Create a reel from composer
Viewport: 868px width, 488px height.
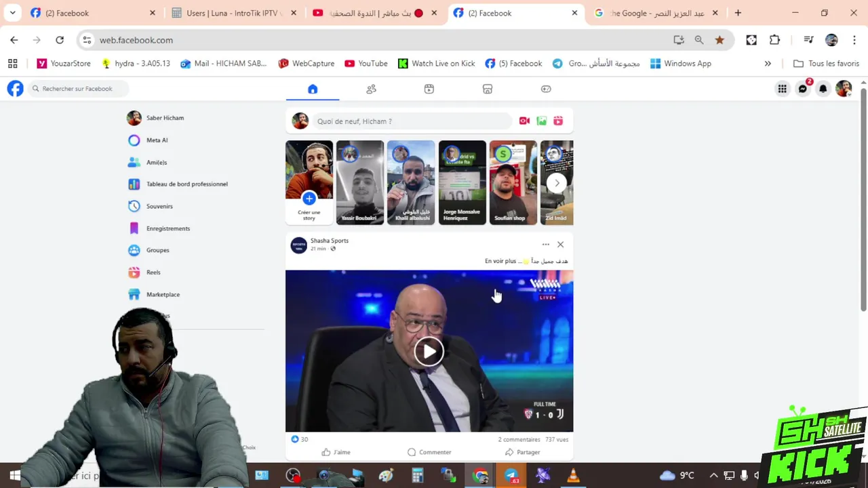[x=558, y=121]
